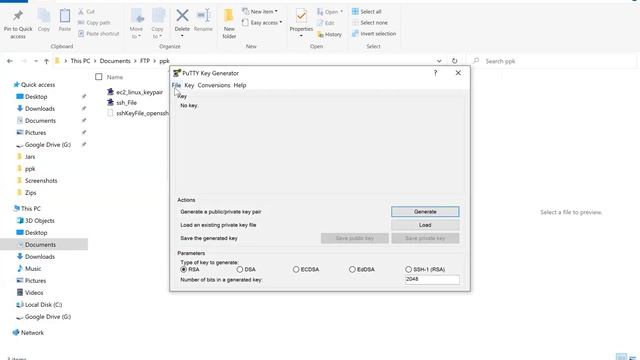
Task: Open the PuTTYgen Key menu
Action: tap(189, 85)
